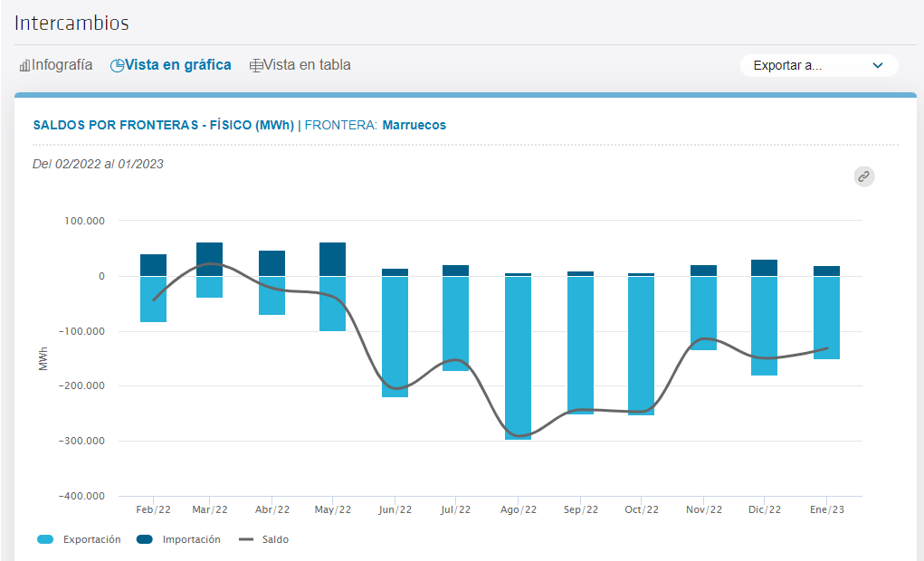
Task: Click the Jun/22 light blue export bar
Action: tap(395, 338)
